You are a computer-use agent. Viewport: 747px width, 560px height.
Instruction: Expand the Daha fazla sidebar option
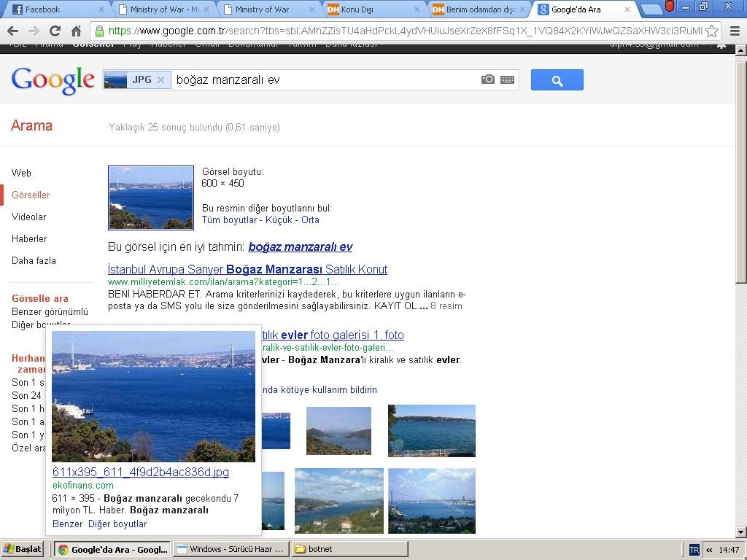34,260
